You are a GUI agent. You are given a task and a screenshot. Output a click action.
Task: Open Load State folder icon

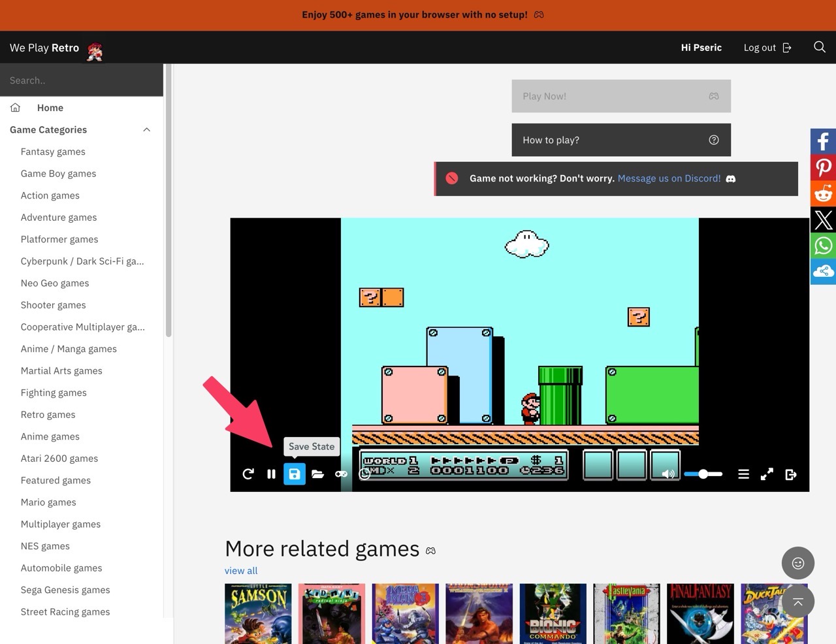(x=318, y=474)
